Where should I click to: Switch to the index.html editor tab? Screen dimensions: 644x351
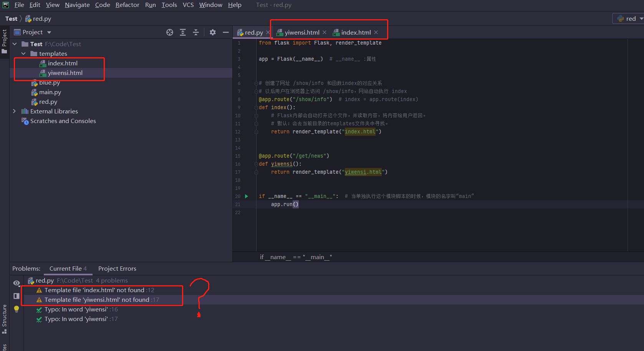(356, 33)
